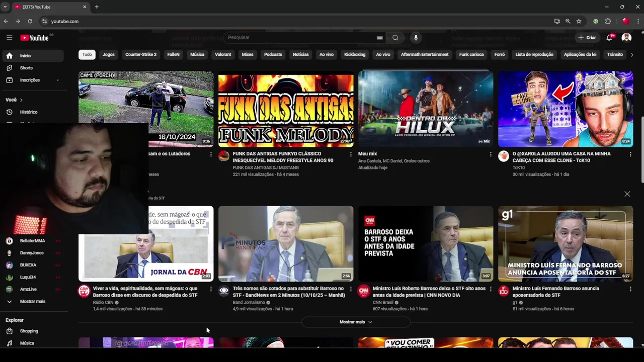
Task: Select the Funk carioca filter chip
Action: [471, 54]
